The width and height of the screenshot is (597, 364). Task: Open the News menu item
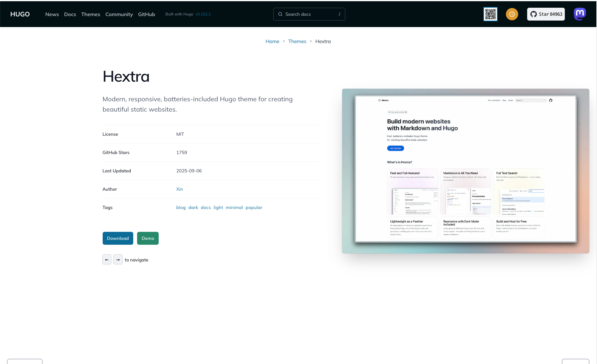(52, 14)
